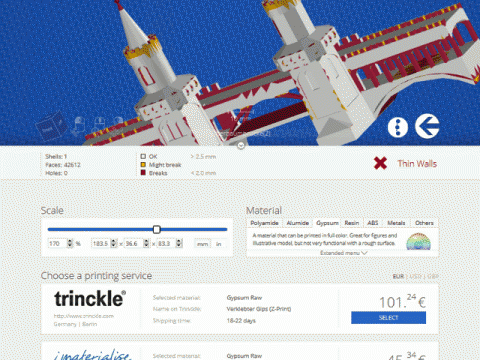Select the Polyamide material tab
Screen dimensions: 480x360
coord(264,223)
